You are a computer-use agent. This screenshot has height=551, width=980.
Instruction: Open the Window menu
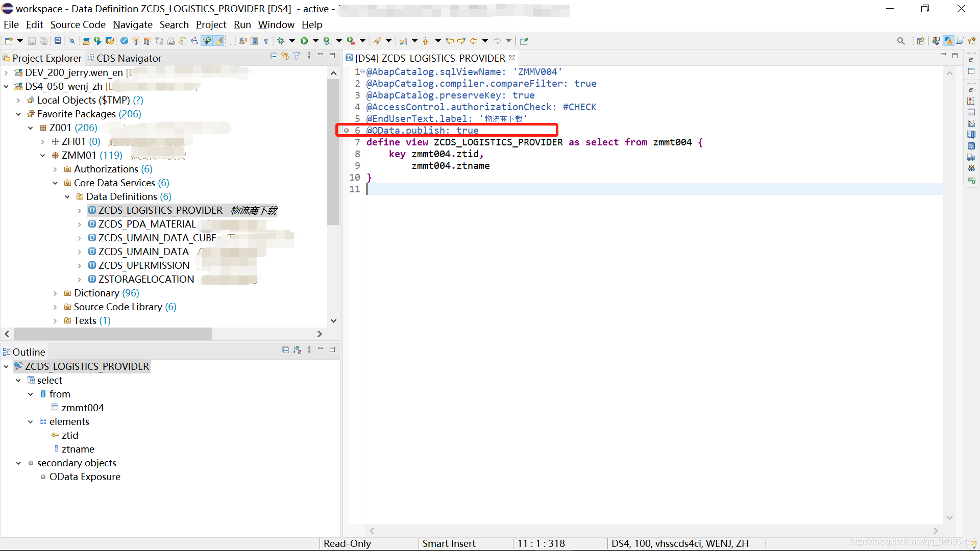276,24
